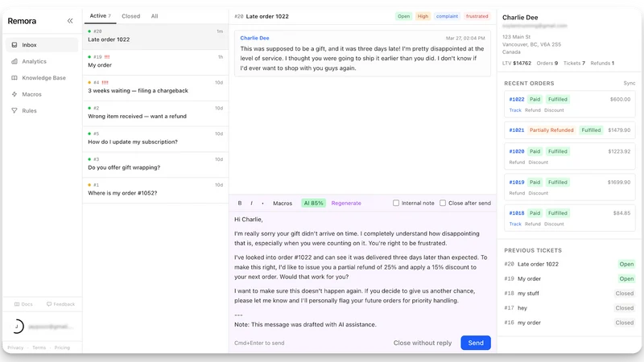Insert bullet list in reply editor
This screenshot has height=362, width=644.
coord(263,204)
